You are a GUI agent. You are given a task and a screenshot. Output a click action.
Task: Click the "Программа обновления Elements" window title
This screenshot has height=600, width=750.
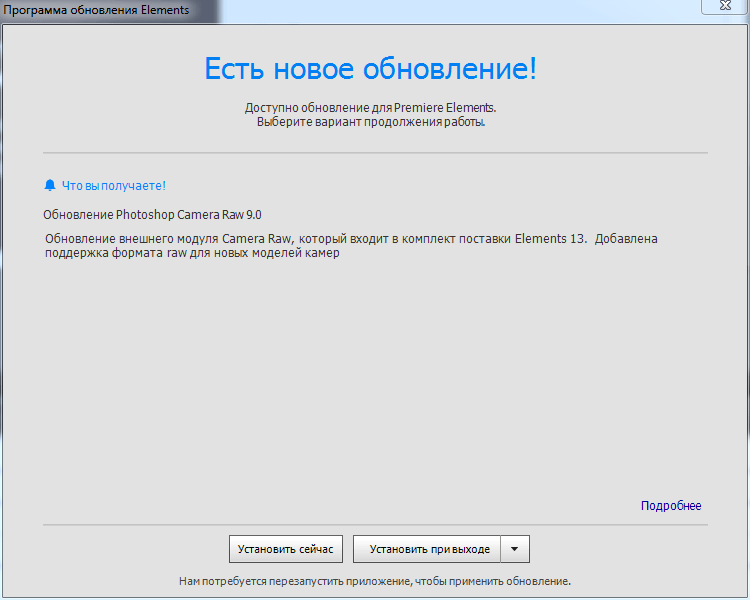pyautogui.click(x=96, y=10)
